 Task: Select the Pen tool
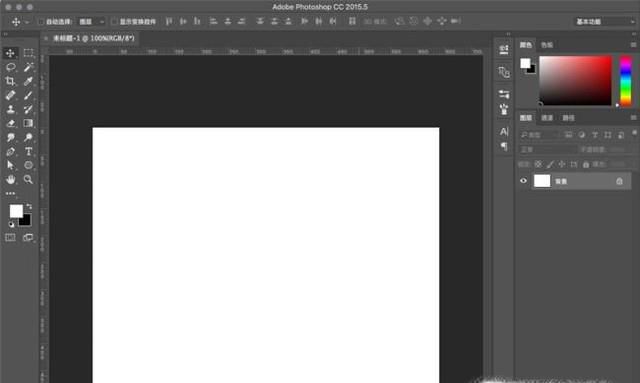pos(10,151)
